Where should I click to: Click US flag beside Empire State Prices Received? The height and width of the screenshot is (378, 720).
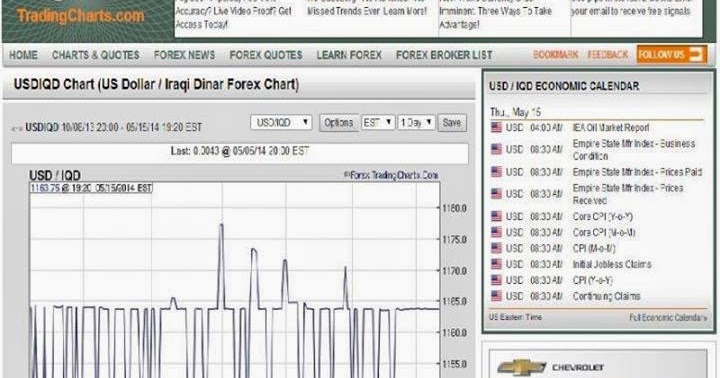tap(496, 194)
